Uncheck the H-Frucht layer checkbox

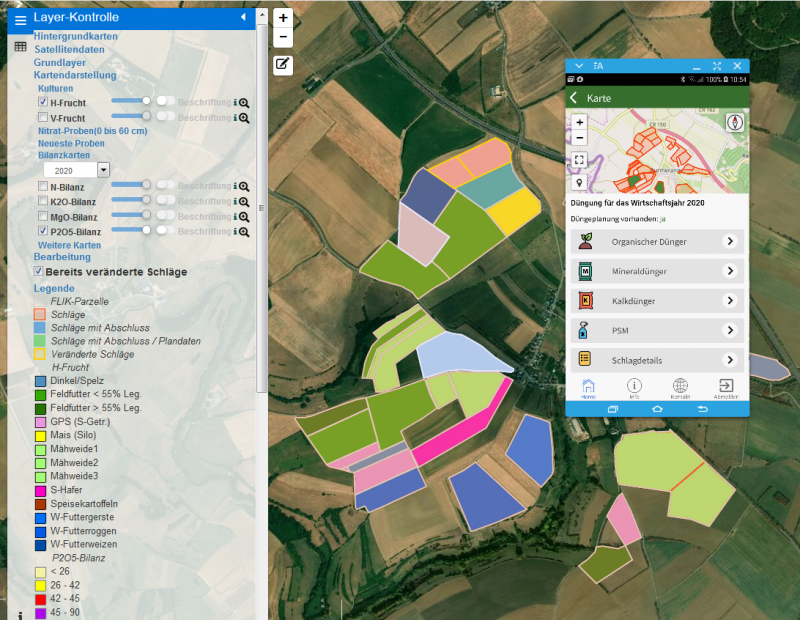click(x=43, y=102)
